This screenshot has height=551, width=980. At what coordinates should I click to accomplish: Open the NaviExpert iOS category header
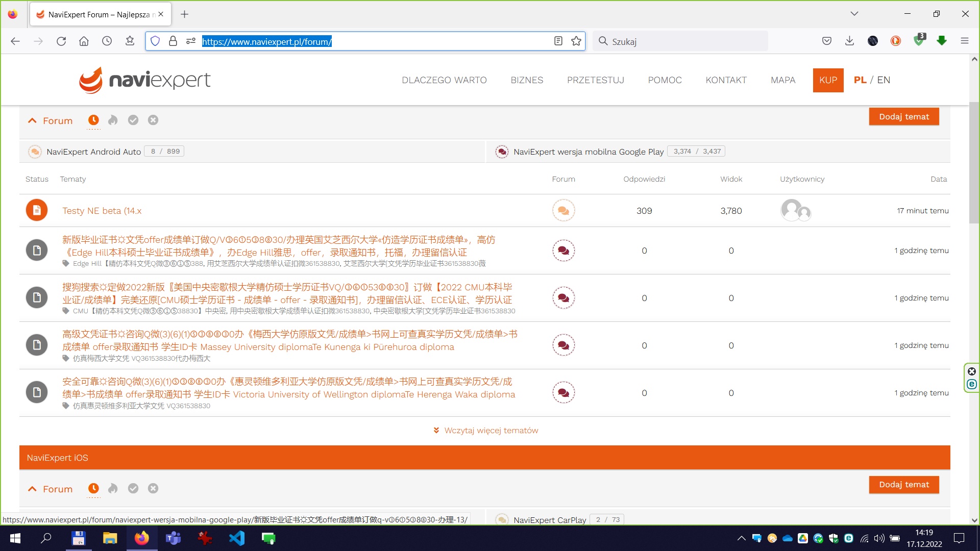point(57,458)
